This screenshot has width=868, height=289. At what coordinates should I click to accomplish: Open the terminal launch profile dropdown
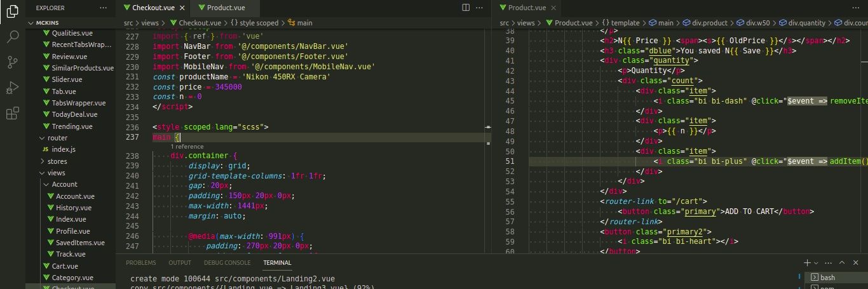(x=816, y=262)
